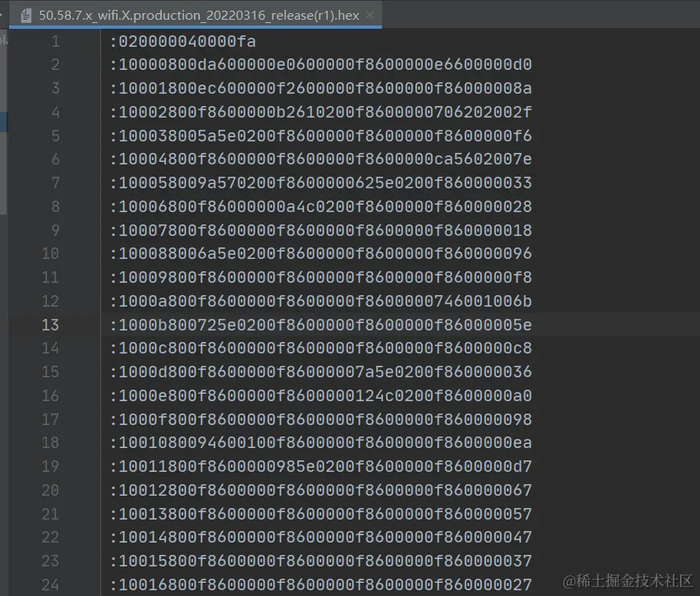This screenshot has height=596, width=700.
Task: Place cursor in record starting :100058009a57
Action: coord(321,182)
